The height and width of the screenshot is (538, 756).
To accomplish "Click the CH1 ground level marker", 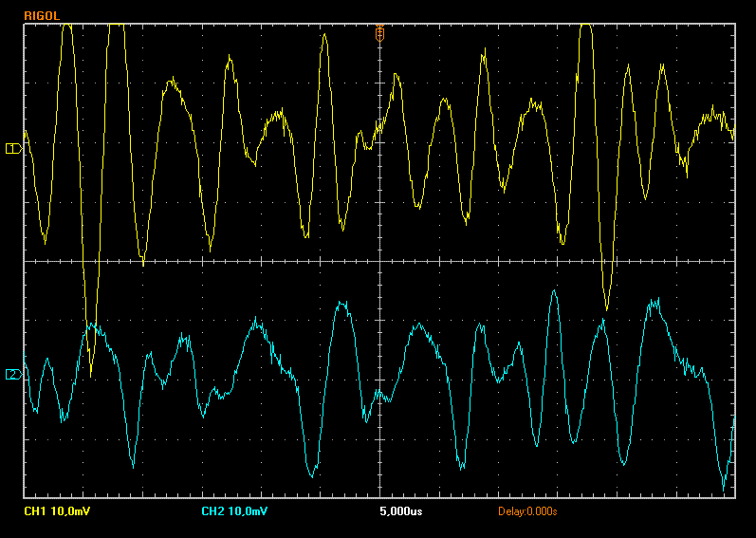I will click(13, 148).
